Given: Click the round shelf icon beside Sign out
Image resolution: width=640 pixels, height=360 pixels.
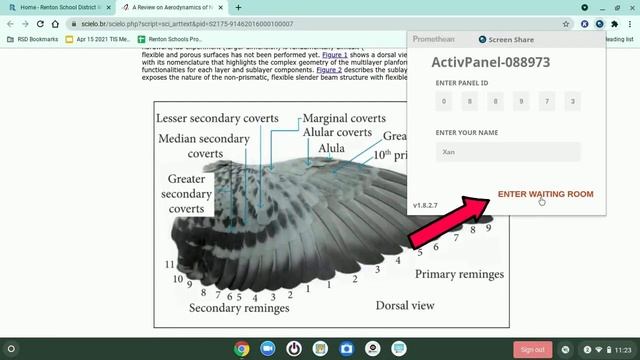Looking at the screenshot, I should pyautogui.click(x=565, y=350).
